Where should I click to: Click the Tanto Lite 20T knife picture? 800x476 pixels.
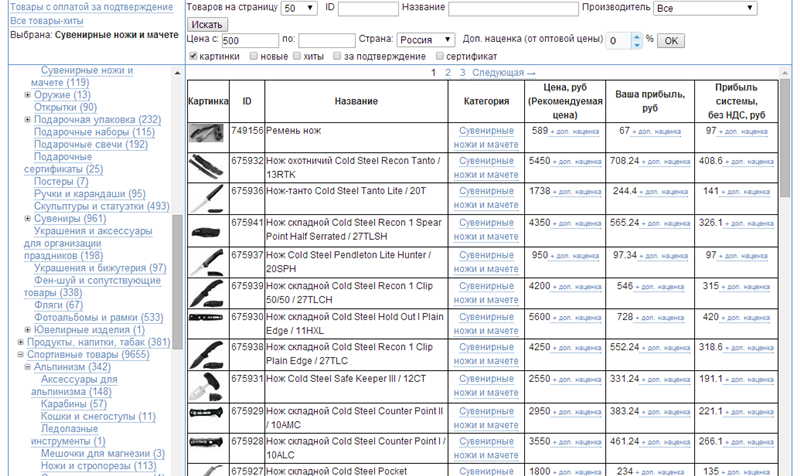[x=207, y=195]
